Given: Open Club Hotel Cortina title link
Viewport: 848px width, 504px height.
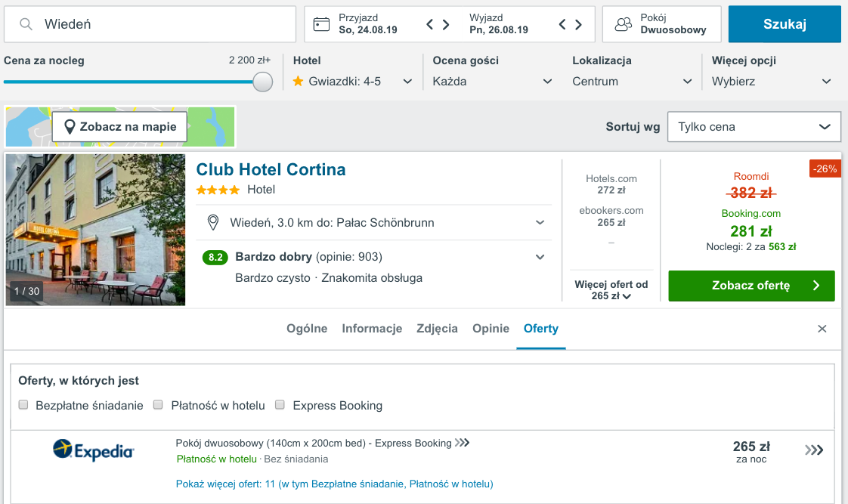Looking at the screenshot, I should [271, 169].
